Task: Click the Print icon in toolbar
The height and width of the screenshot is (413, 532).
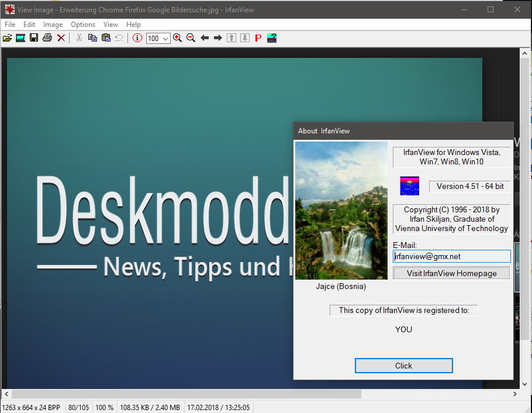Action: pos(47,37)
